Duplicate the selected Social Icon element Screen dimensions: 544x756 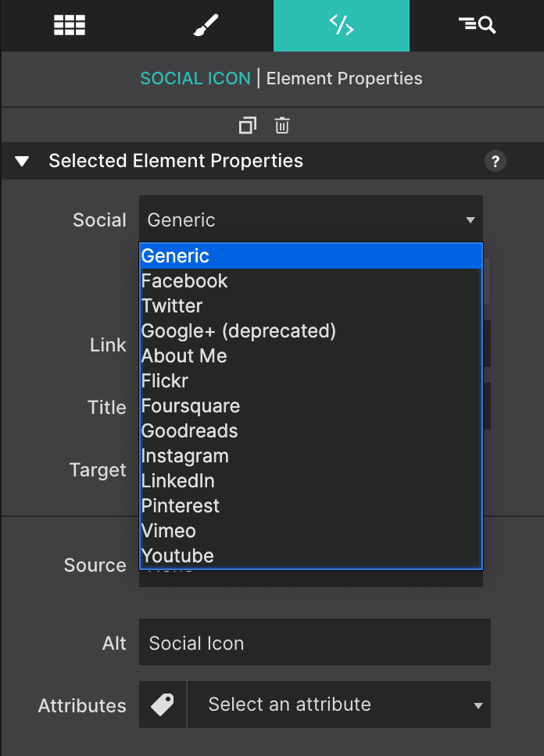248,125
